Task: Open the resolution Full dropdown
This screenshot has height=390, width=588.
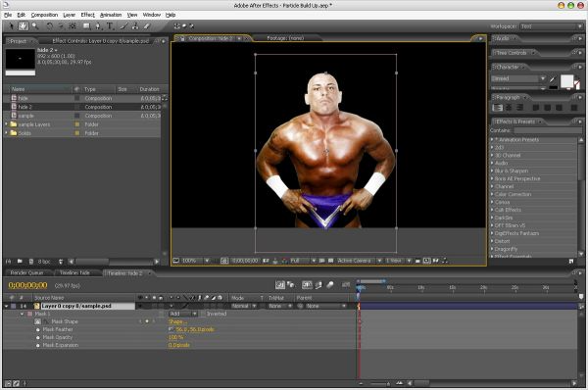Action: pyautogui.click(x=303, y=261)
